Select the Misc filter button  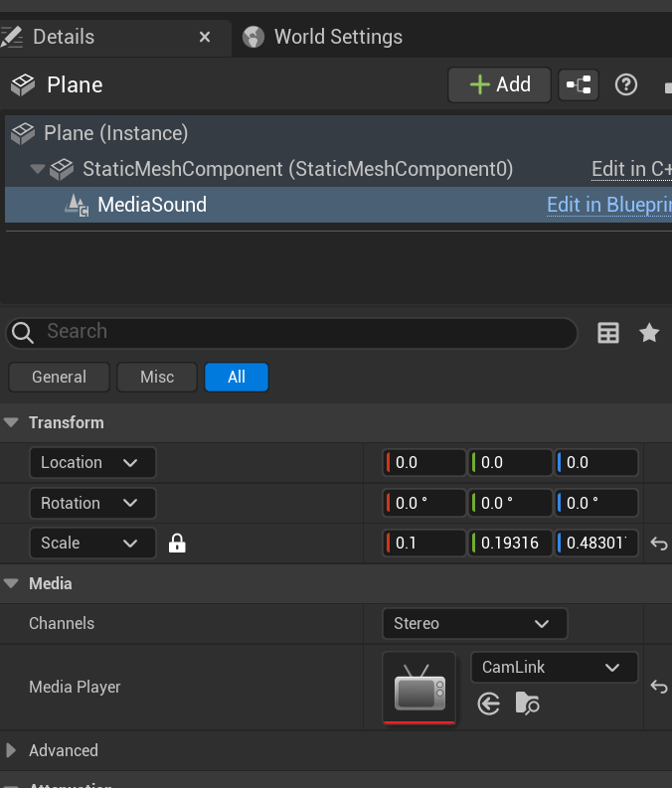click(x=157, y=378)
